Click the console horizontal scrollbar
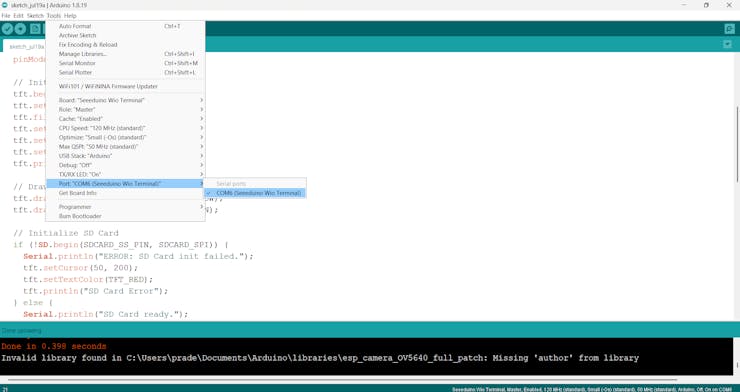 coord(343,379)
